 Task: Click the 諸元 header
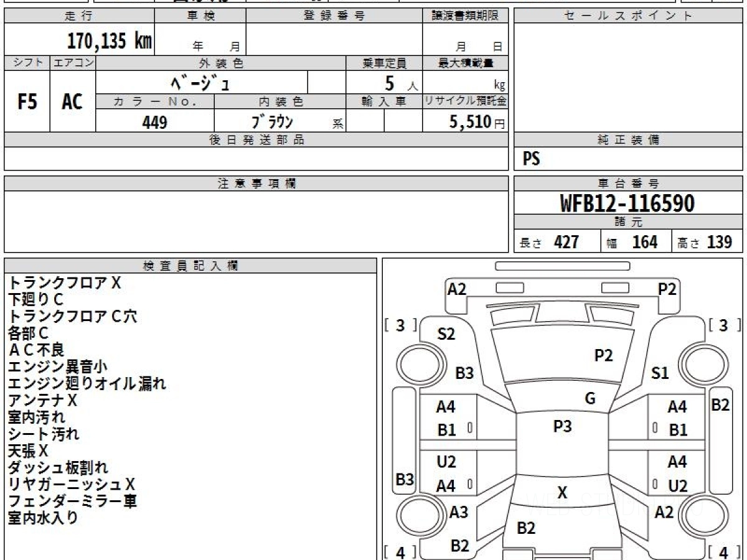pos(628,222)
